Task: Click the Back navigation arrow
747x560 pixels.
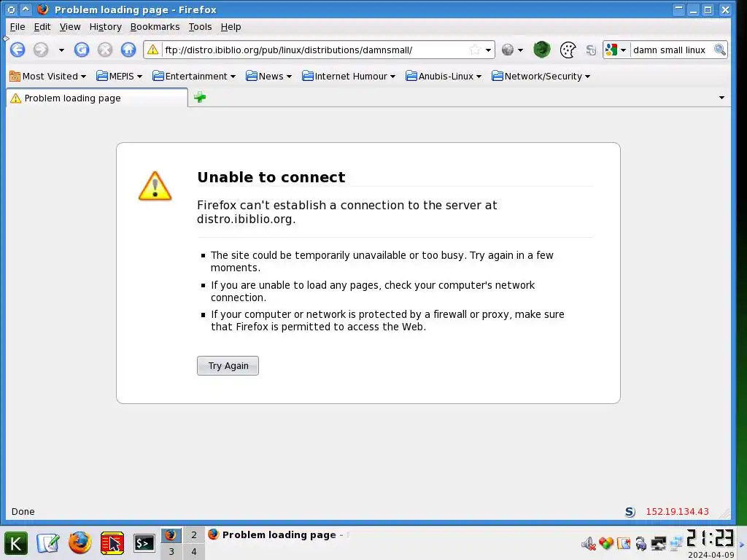Action: point(18,50)
